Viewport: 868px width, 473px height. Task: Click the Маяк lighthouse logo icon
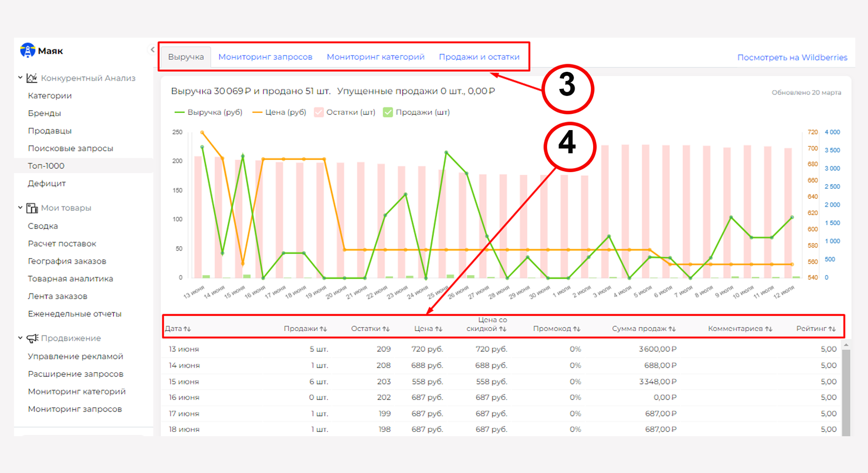(x=28, y=51)
